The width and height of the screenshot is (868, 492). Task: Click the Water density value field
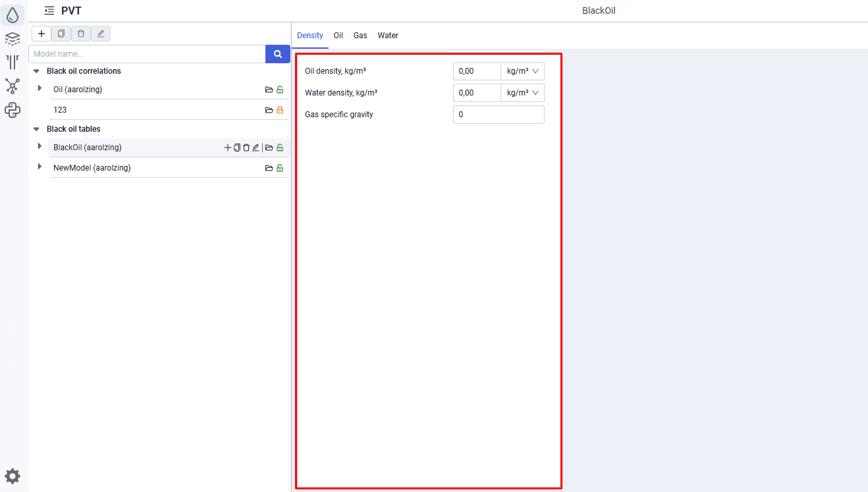click(x=477, y=93)
